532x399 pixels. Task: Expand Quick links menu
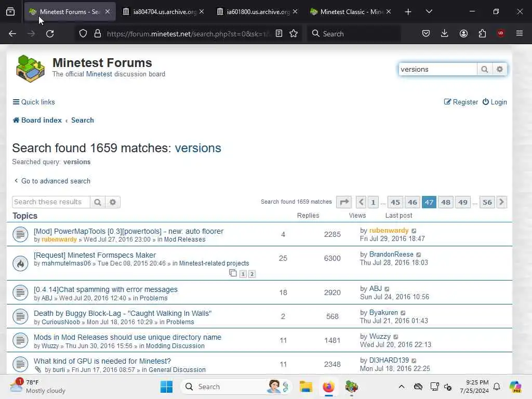[34, 102]
